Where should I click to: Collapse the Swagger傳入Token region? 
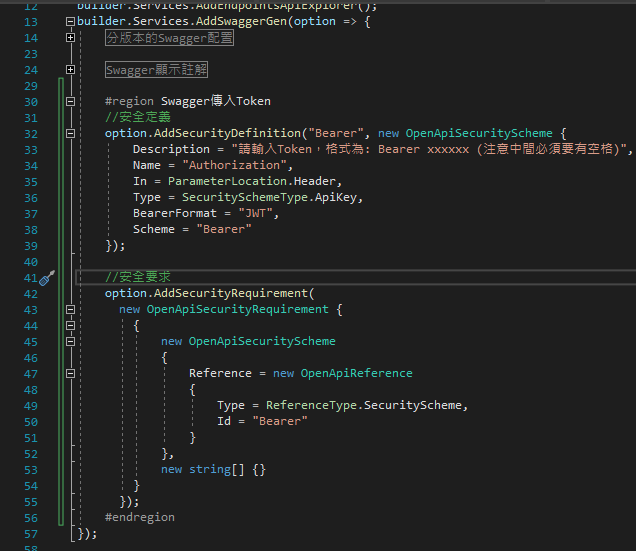tap(70, 102)
